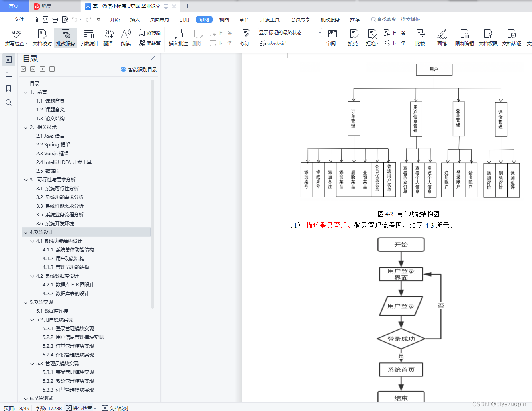Jump to '4.2.1 数据库 E-R 图设计' heading
532x411 pixels.
[68, 285]
